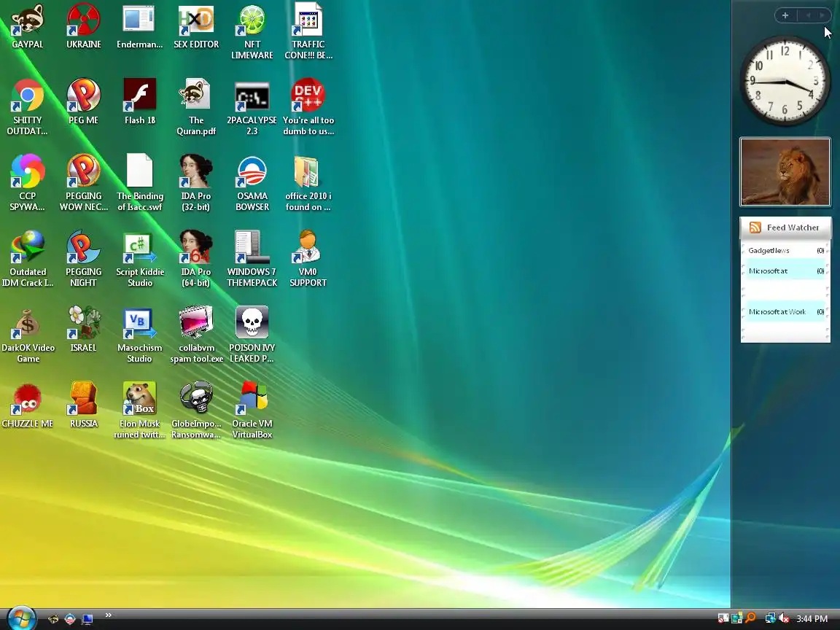Viewport: 840px width, 630px height.
Task: Launch the NFT LIMEWARE lime icon
Action: point(252,31)
